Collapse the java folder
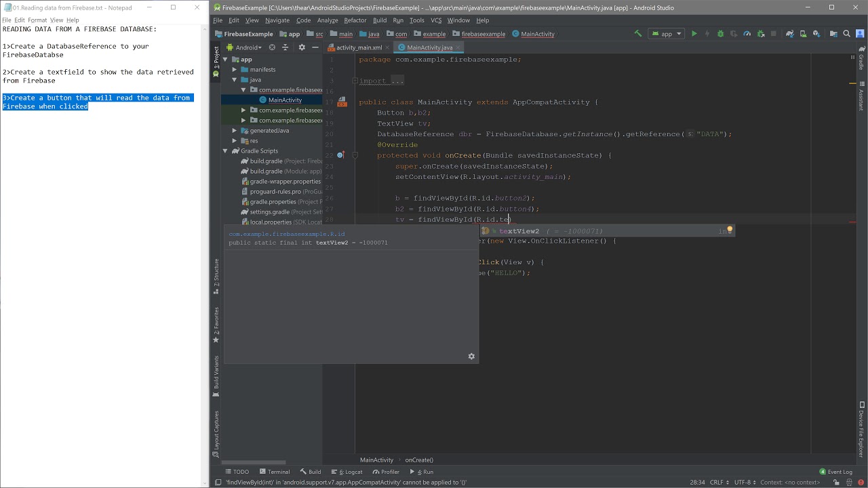 [x=235, y=80]
